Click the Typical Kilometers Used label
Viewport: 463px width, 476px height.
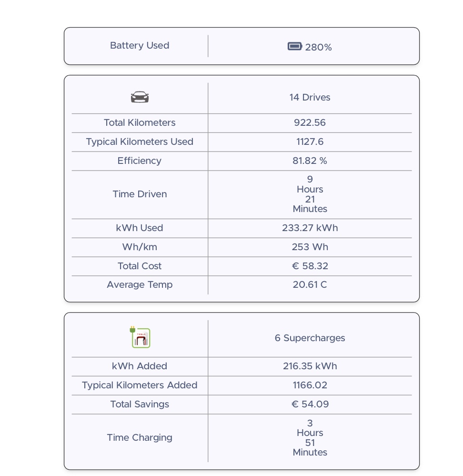point(140,142)
